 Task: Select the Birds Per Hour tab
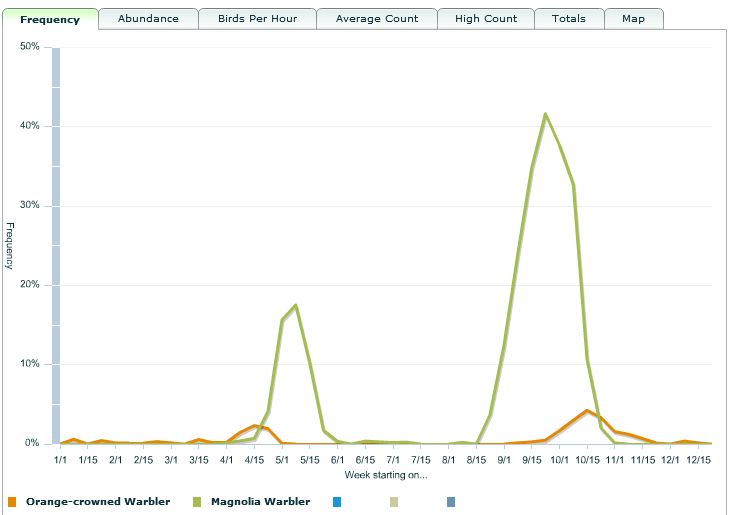pos(257,19)
